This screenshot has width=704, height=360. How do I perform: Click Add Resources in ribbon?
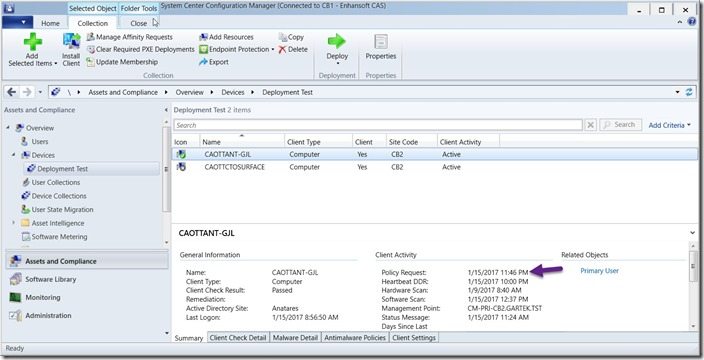[226, 37]
